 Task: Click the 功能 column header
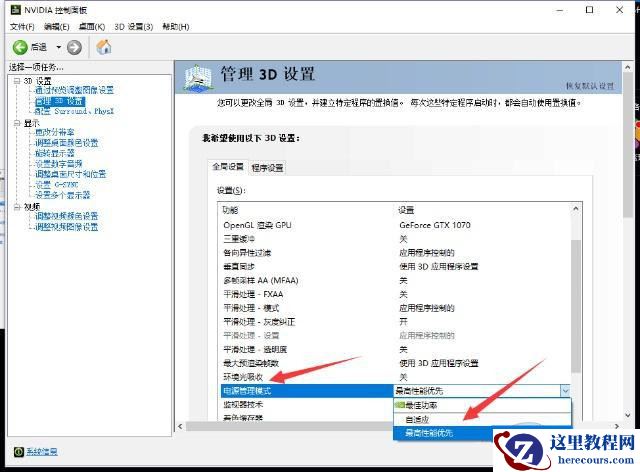pos(230,210)
